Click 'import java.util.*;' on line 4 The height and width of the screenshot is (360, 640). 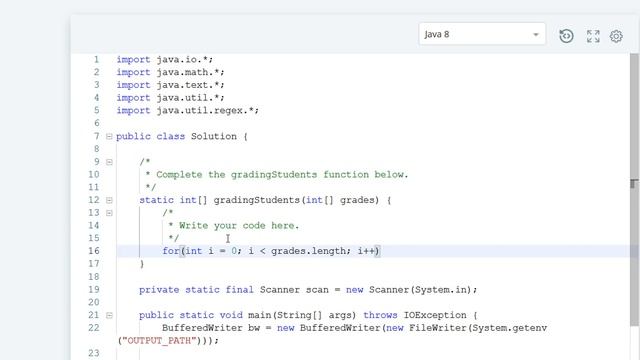click(x=170, y=98)
